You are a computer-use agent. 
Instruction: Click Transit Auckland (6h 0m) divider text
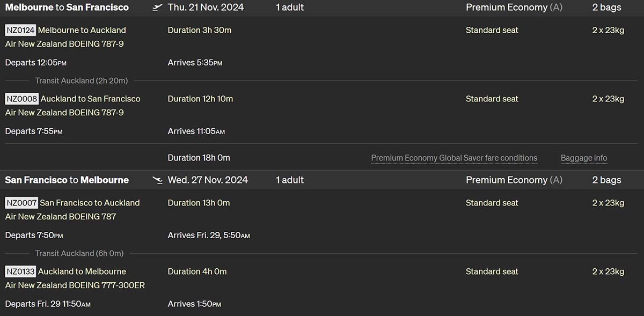click(79, 253)
